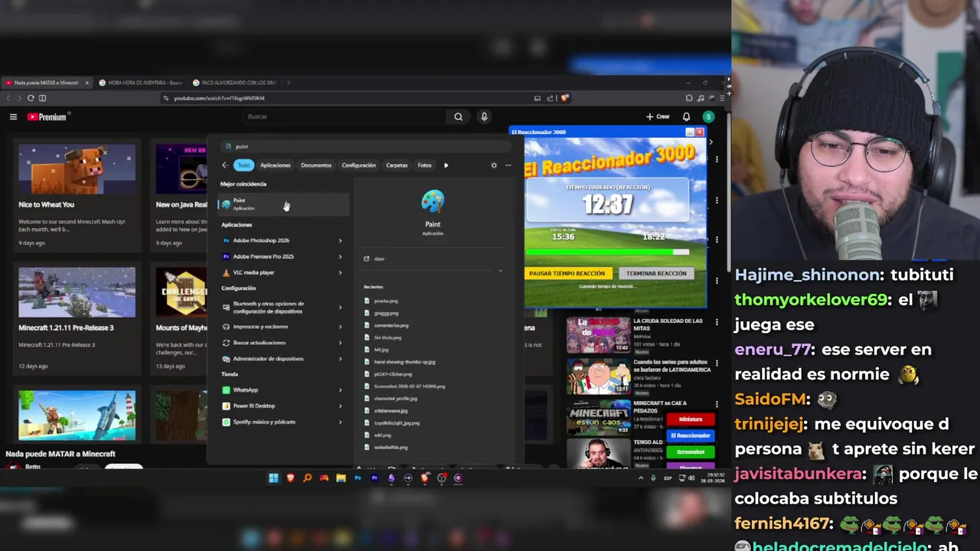980x551 pixels.
Task: Expand Adobe Photoshop 2026 result chevron
Action: tap(341, 240)
